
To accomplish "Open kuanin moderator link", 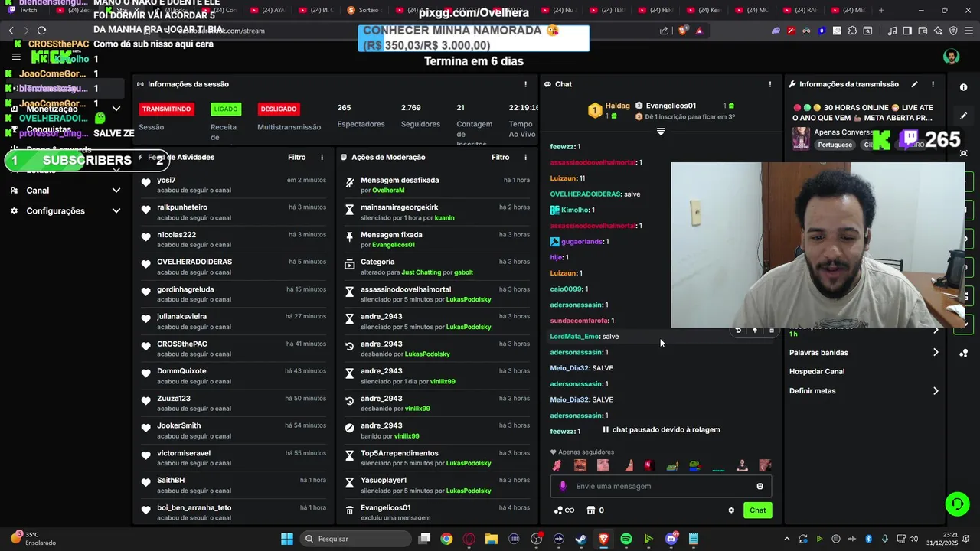I will click(444, 217).
